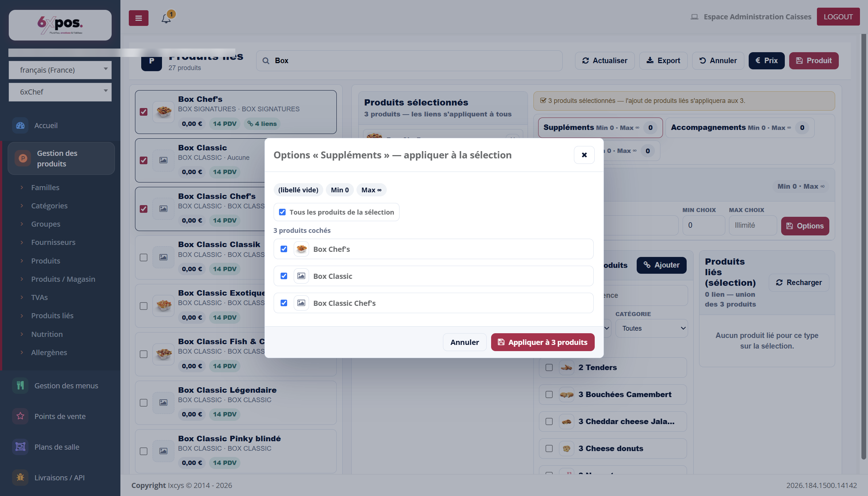868x496 pixels.
Task: Close the Options Suppléments dialog
Action: click(x=584, y=155)
